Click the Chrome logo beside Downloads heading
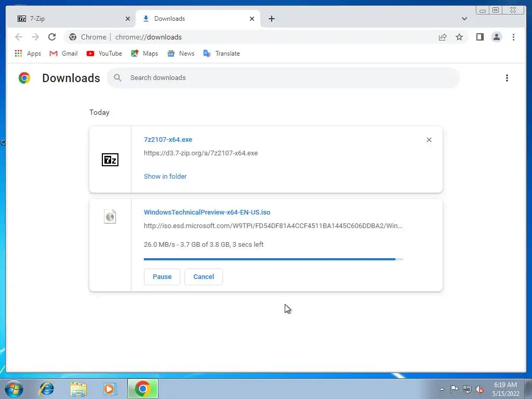This screenshot has width=532, height=399. pos(24,78)
